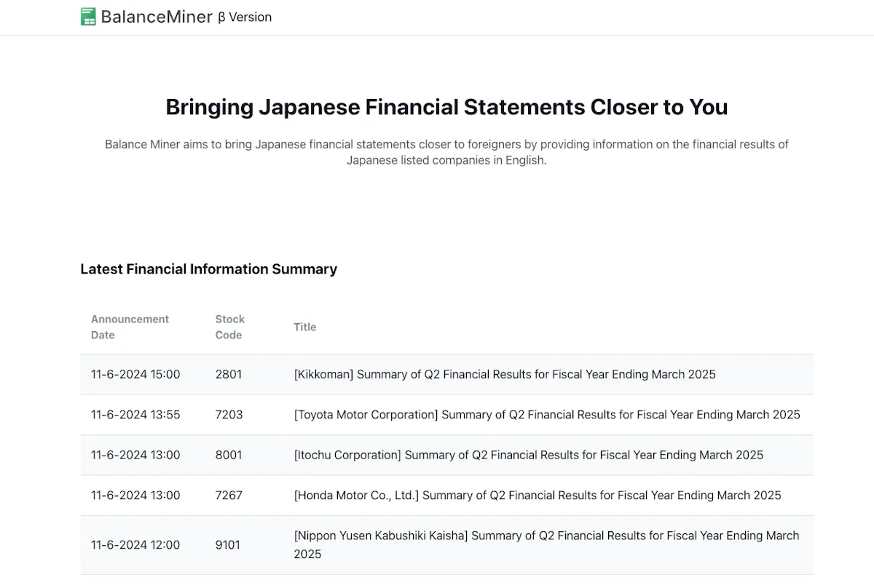This screenshot has height=588, width=874.
Task: Open Itochu Corporation Q2 results summary
Action: click(529, 455)
